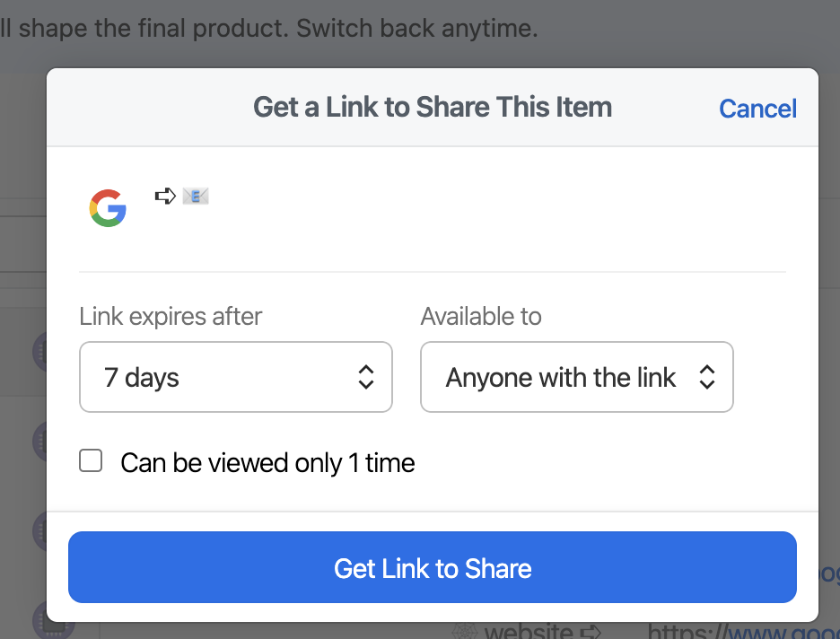This screenshot has width=840, height=639.
Task: Open the Link expires after dropdown
Action: [x=235, y=377]
